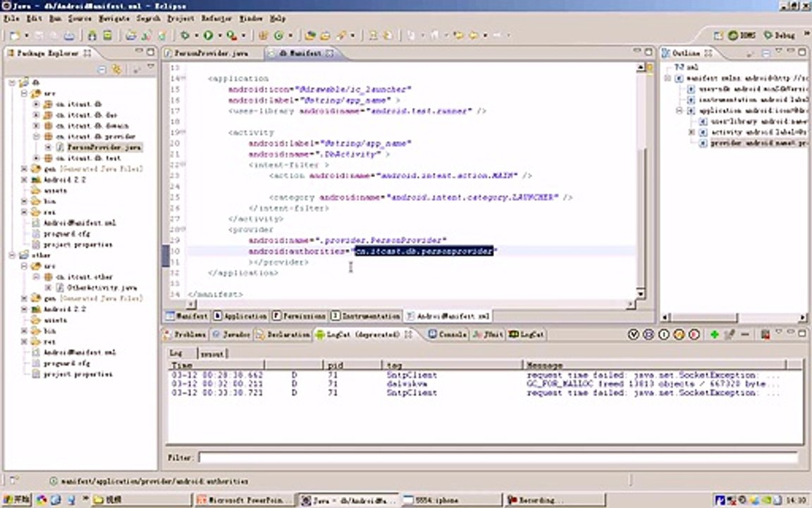Open the Window menu
This screenshot has height=508, width=812.
point(251,18)
